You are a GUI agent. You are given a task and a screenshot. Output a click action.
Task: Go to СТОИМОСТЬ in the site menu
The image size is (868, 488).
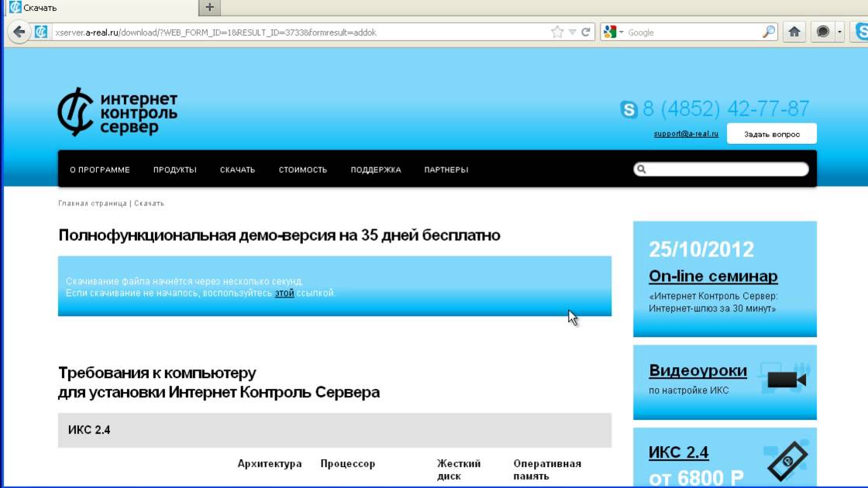tap(303, 170)
